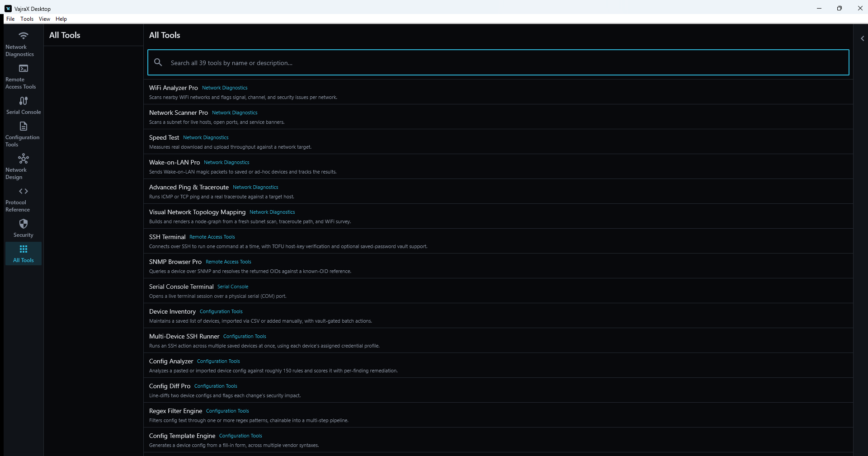Click Remote Access Tools tag beside SNMP Browser Pro
Screen dimensions: 868x456
pos(228,262)
